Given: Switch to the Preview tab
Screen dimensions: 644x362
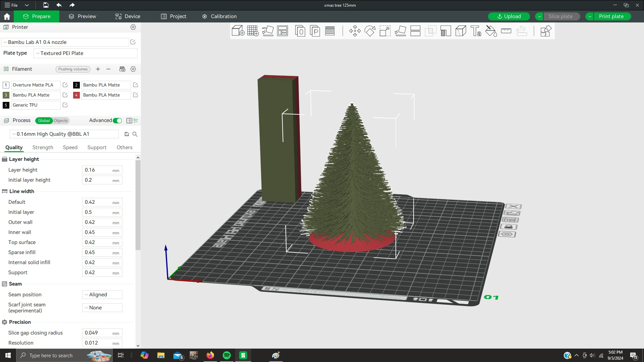Looking at the screenshot, I should click(x=82, y=16).
